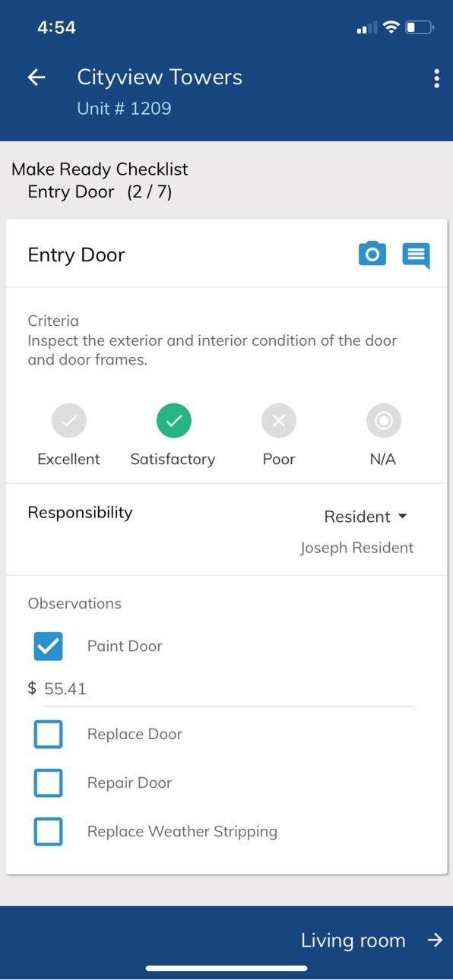The height and width of the screenshot is (980, 453).
Task: Tap the Unit # 1209 subtitle
Action: coord(124,109)
